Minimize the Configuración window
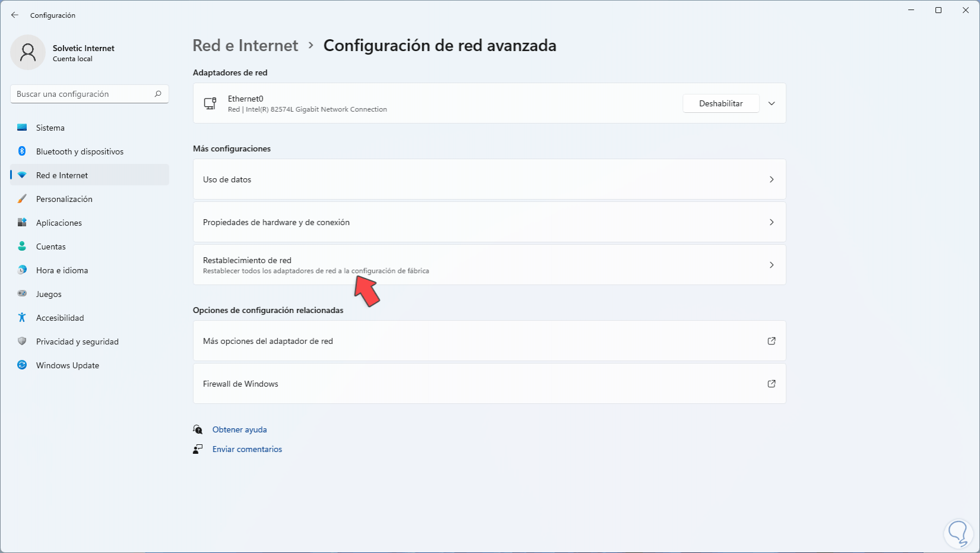 pyautogui.click(x=911, y=10)
